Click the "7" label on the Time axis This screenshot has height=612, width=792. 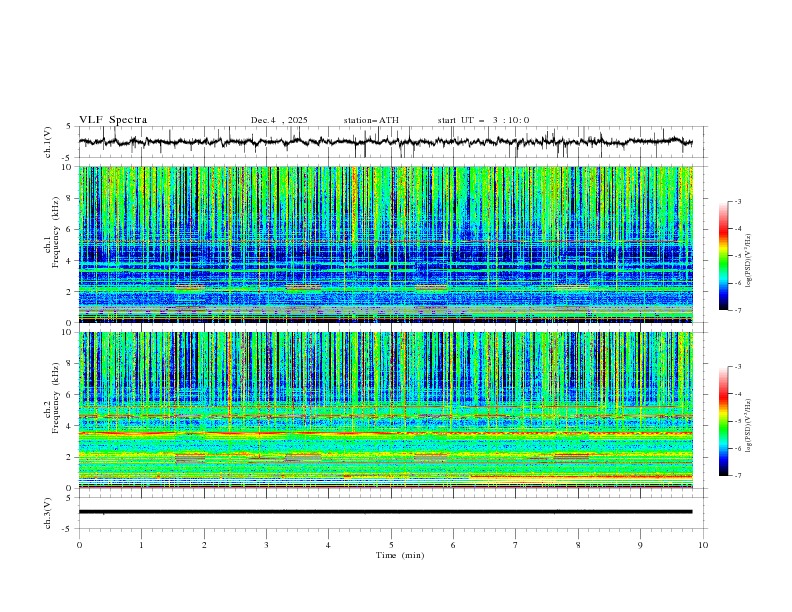(516, 545)
